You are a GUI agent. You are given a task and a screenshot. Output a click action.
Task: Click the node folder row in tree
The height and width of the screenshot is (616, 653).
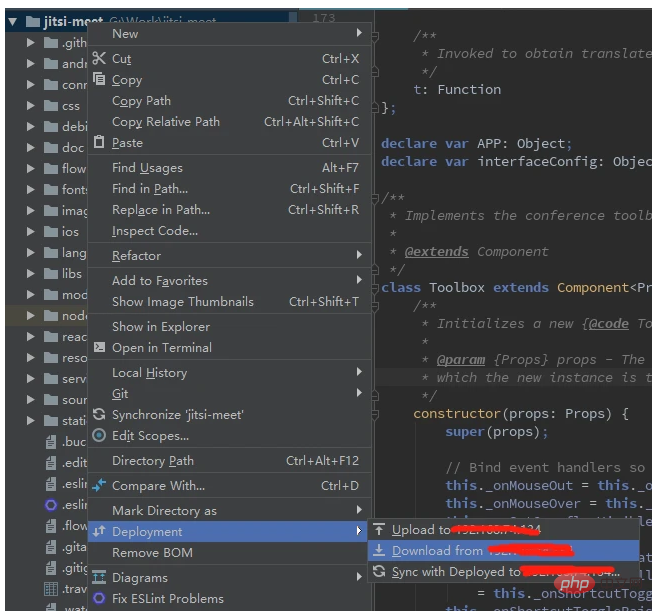[x=47, y=315]
